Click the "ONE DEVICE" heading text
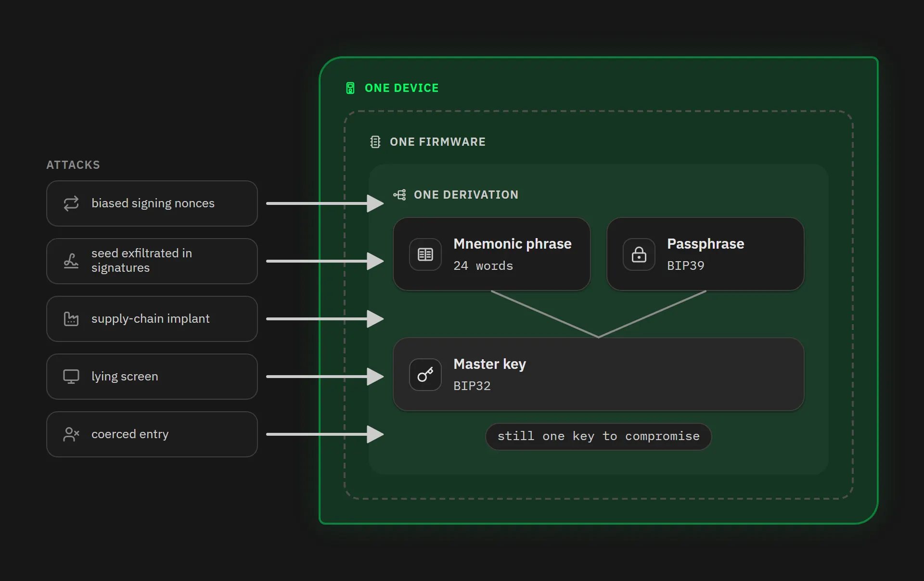 402,88
